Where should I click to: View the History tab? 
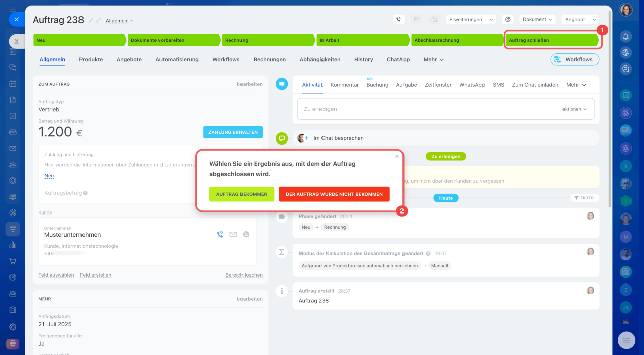pyautogui.click(x=364, y=59)
